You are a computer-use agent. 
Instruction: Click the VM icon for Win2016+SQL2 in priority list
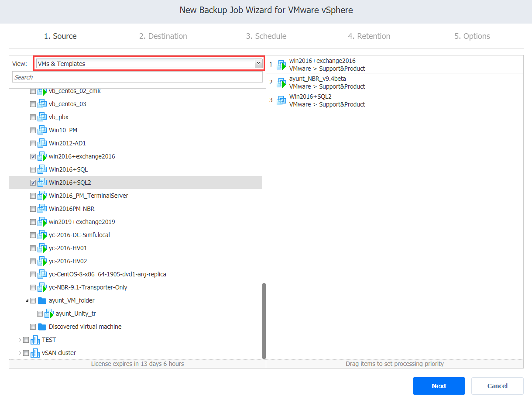pos(281,100)
